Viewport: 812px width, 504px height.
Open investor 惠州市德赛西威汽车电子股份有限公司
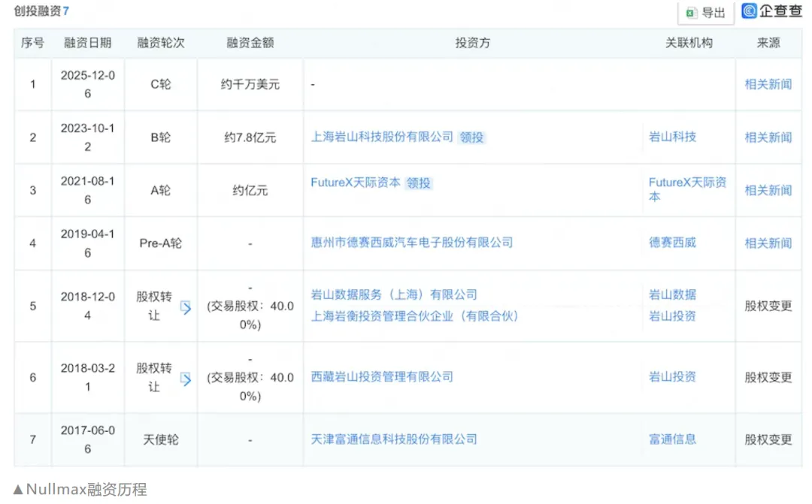(412, 242)
